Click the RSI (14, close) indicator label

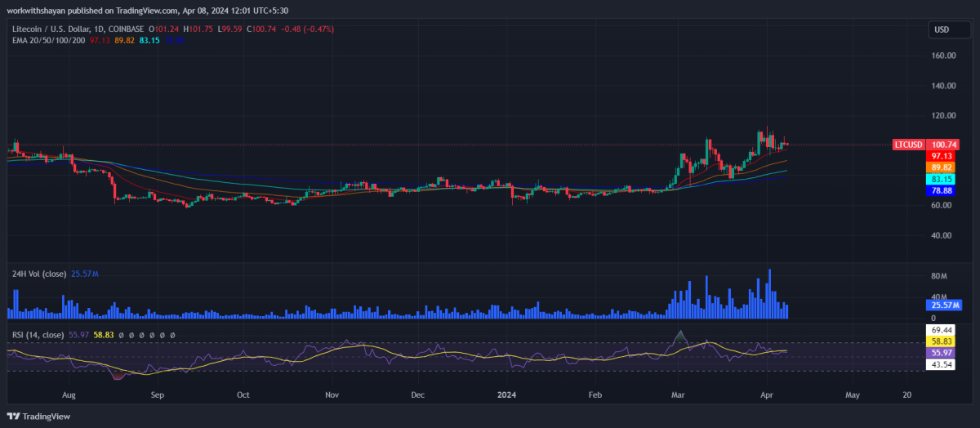coord(38,335)
